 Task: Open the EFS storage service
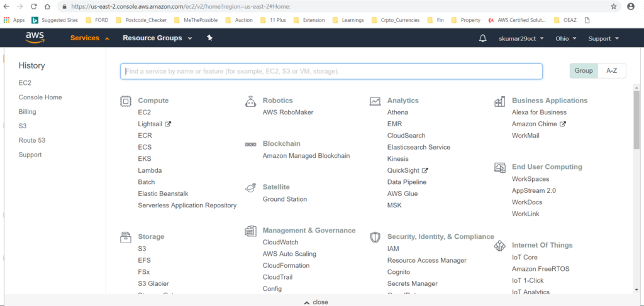coord(144,260)
